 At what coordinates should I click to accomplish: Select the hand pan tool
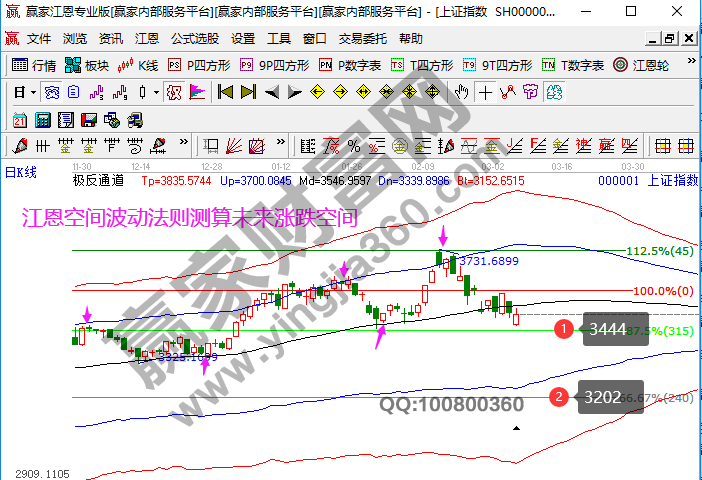click(461, 92)
